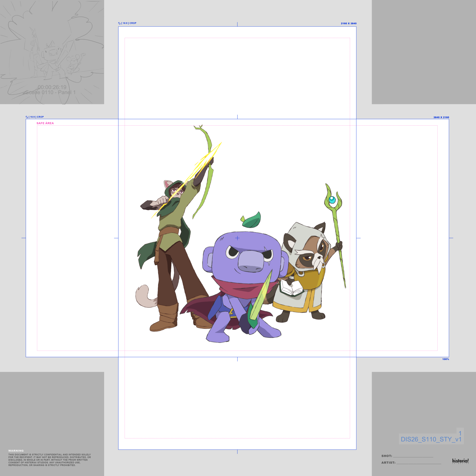Click the 100% zoom label
Image resolution: width=476 pixels, height=476 pixels.
(x=446, y=359)
